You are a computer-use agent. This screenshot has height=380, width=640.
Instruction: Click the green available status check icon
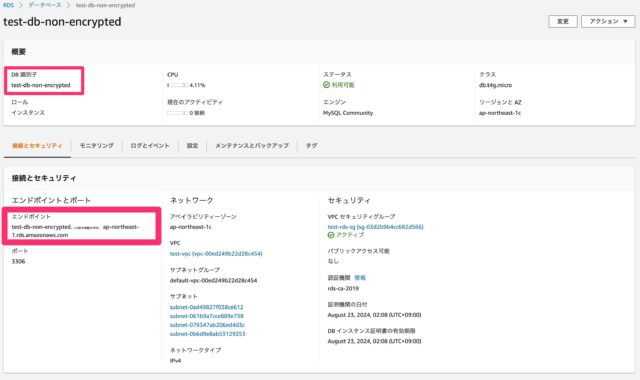pos(326,85)
